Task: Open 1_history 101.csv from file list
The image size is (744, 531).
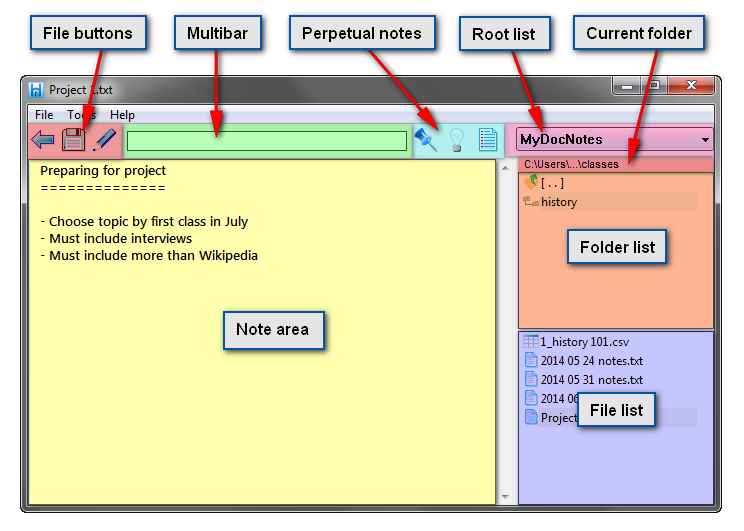Action: pyautogui.click(x=585, y=342)
